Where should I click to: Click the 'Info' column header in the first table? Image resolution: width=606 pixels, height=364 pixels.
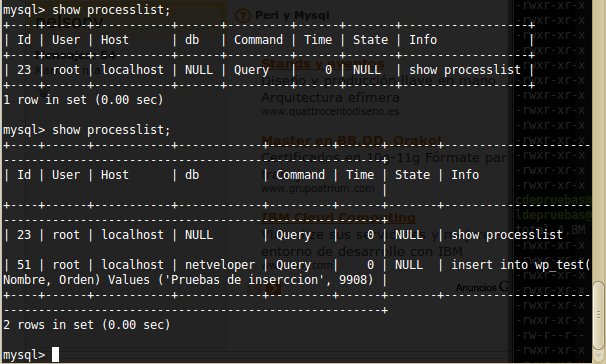point(423,40)
